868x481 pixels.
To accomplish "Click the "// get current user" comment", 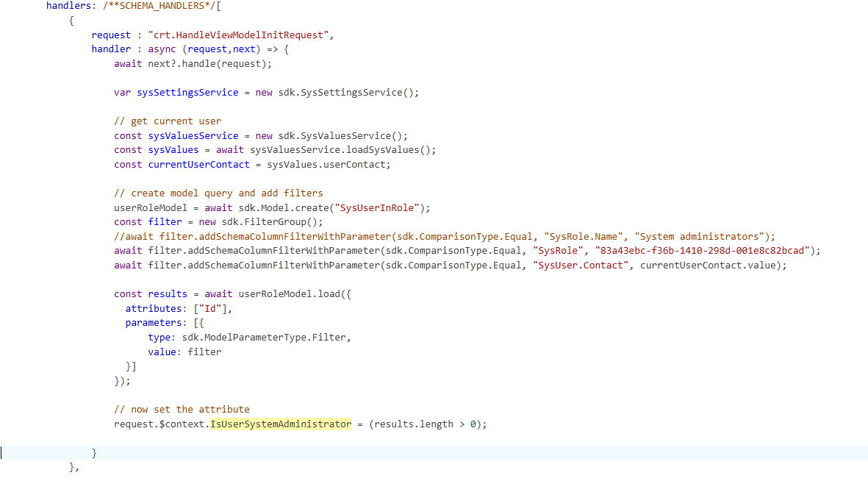I will tap(168, 121).
